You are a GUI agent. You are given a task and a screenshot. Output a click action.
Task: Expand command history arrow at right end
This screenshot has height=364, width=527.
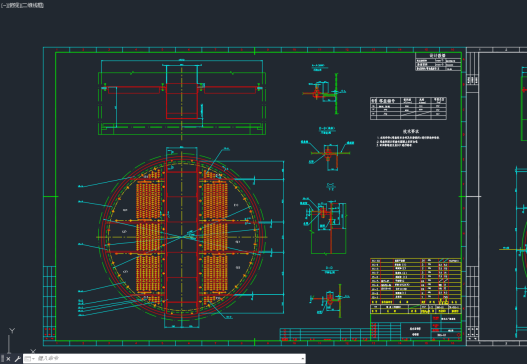click(302, 359)
